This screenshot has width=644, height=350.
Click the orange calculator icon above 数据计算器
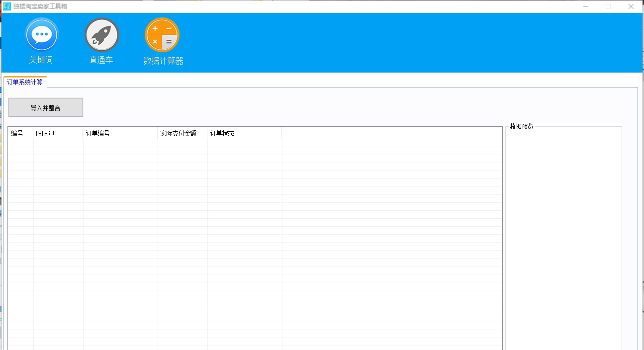click(162, 35)
